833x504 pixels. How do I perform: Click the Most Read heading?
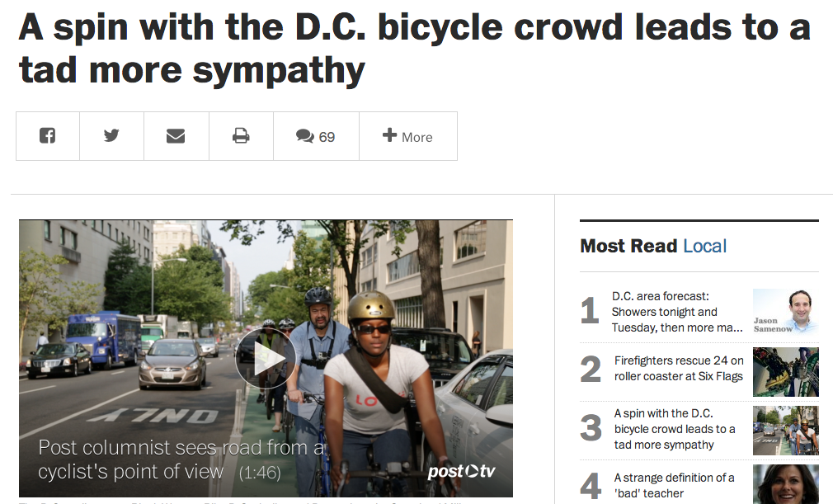point(628,246)
